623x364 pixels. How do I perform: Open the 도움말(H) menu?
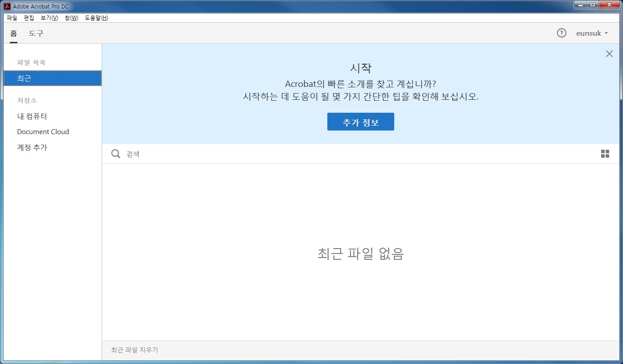point(96,18)
